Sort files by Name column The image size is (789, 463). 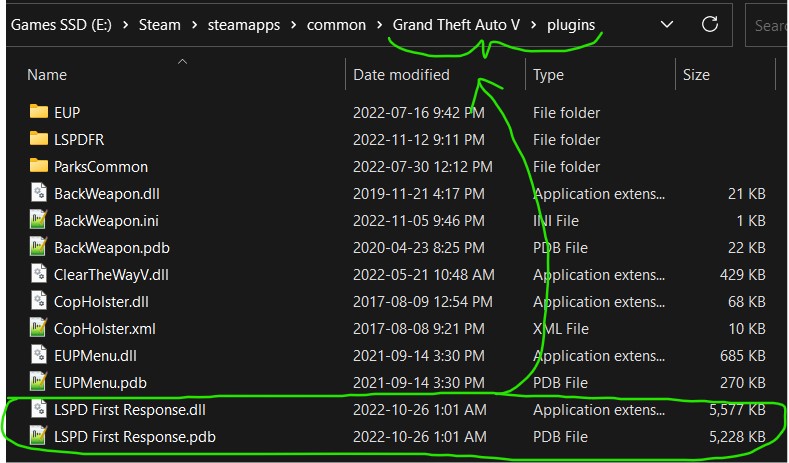point(47,74)
